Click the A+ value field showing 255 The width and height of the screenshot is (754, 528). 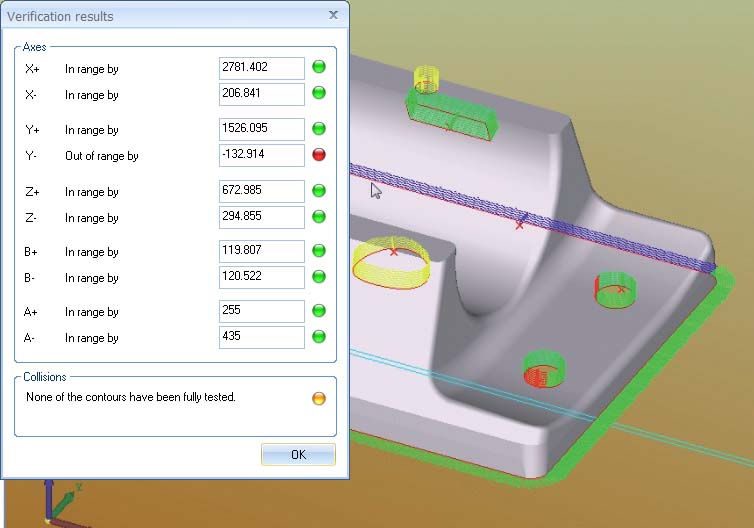(x=261, y=311)
